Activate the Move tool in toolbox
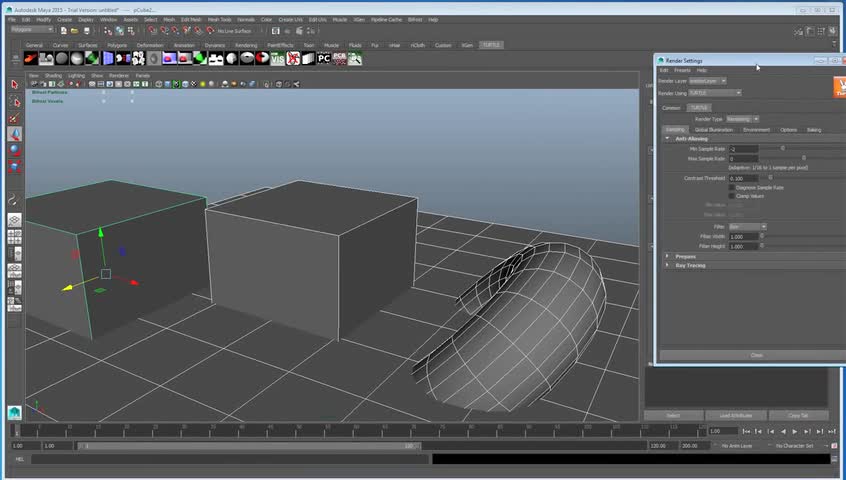 tap(15, 134)
